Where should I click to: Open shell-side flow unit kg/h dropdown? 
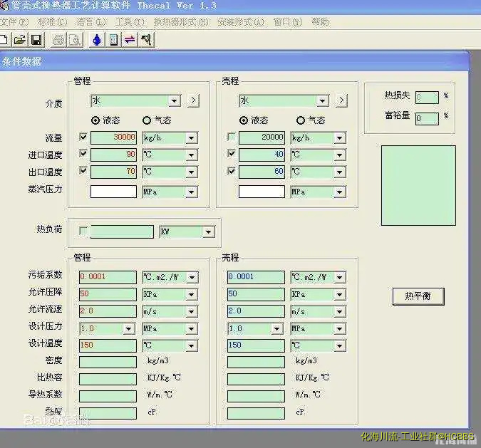339,138
